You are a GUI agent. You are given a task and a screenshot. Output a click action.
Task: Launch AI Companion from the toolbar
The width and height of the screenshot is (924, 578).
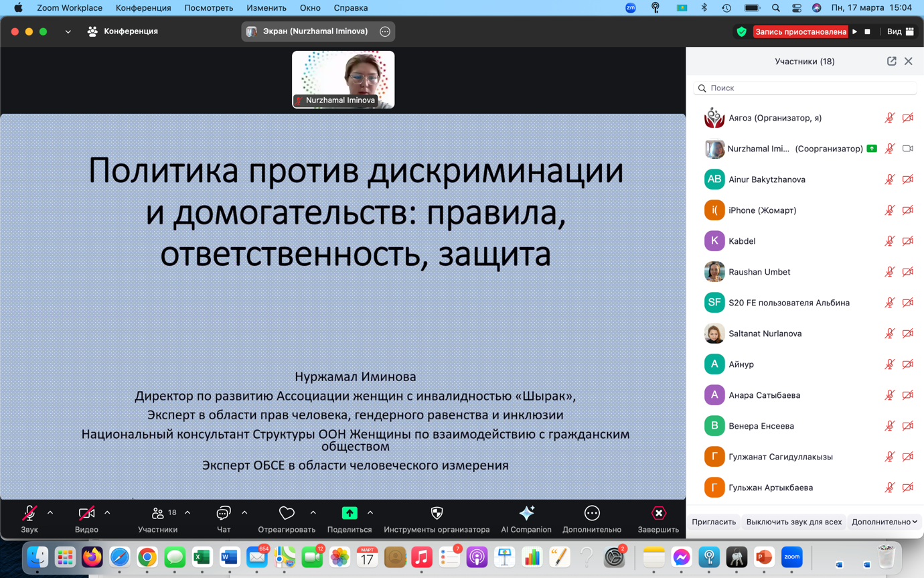tap(526, 513)
